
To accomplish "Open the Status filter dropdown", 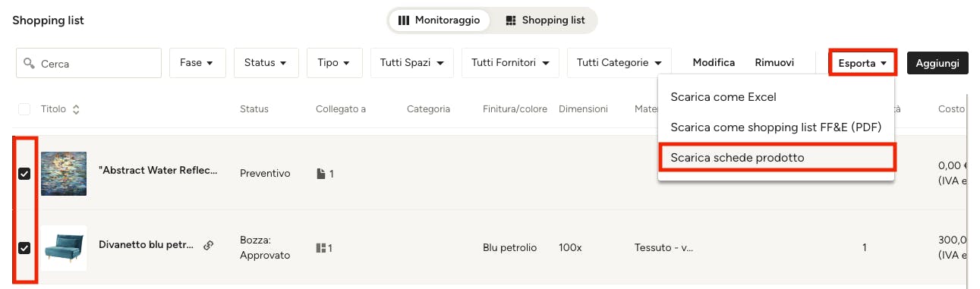I will 266,63.
